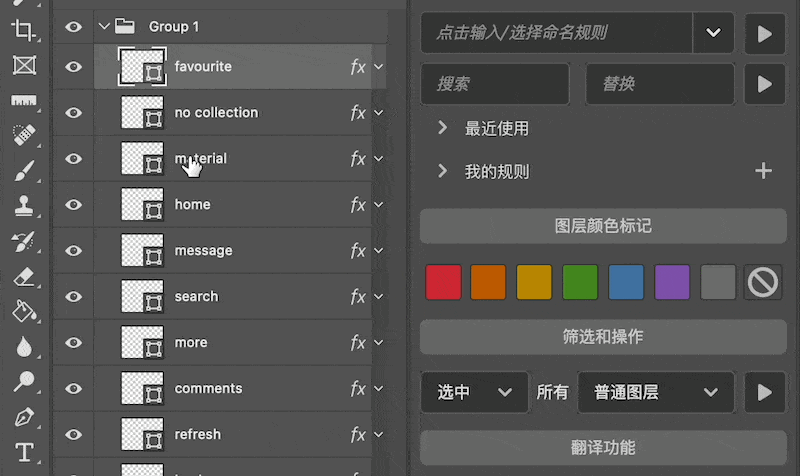
Task: Click the fx icon on more layer
Action: pyautogui.click(x=358, y=342)
